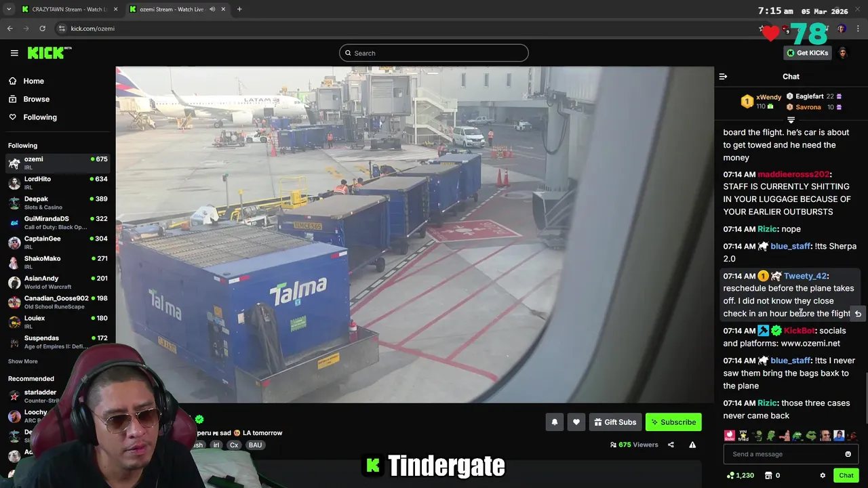868x488 pixels.
Task: Reload the page
Action: [x=42, y=28]
